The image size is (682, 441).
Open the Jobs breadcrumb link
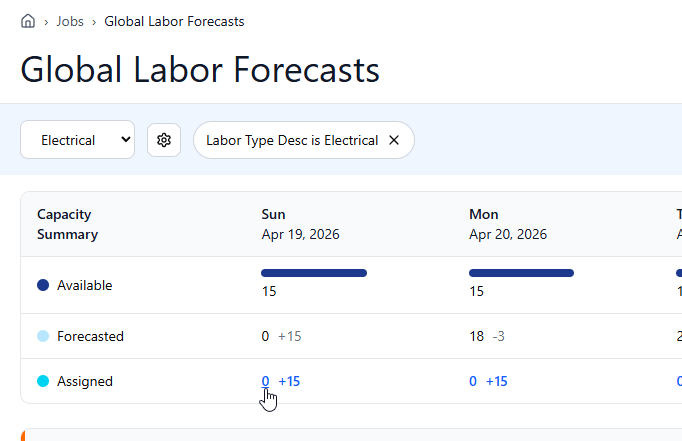click(x=70, y=21)
